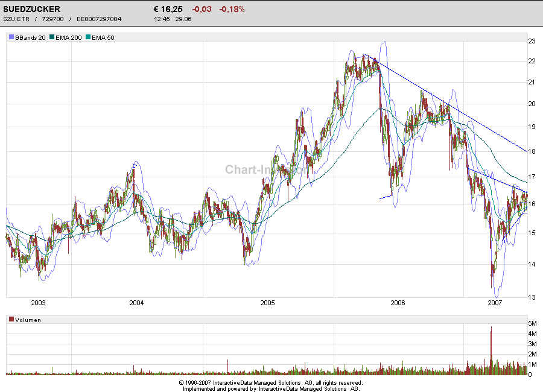Click the EMA 200 legend label
543x392 pixels.
click(x=69, y=38)
